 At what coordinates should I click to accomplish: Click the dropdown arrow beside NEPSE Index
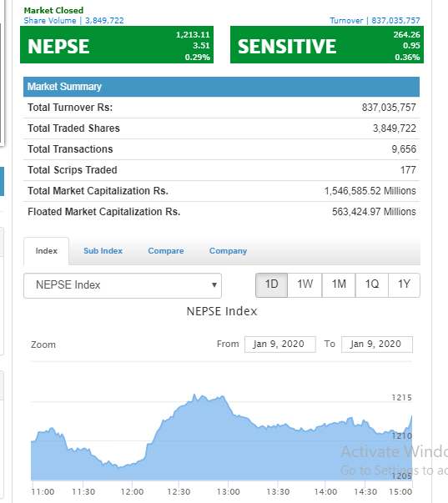tap(214, 284)
